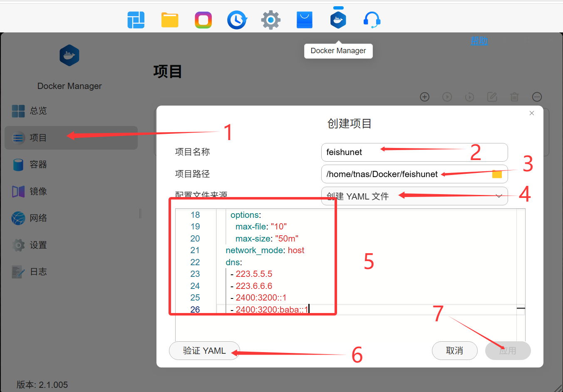The image size is (563, 392).
Task: Browse folder via yellow folder icon
Action: 497,174
